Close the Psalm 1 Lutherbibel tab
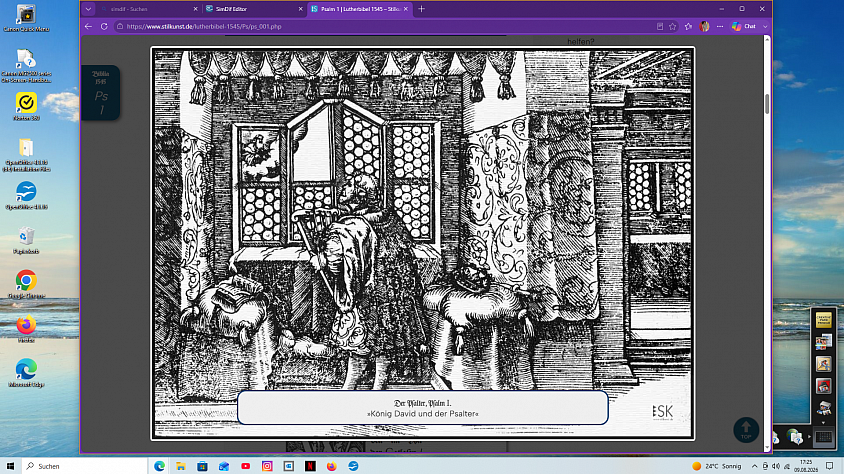The height and width of the screenshot is (474, 844). [x=406, y=9]
